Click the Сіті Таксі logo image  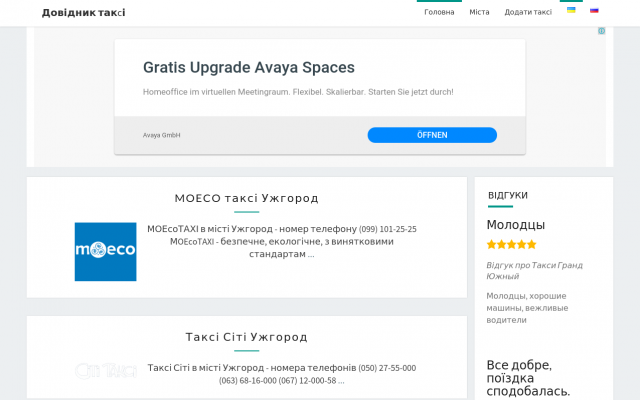(105, 371)
